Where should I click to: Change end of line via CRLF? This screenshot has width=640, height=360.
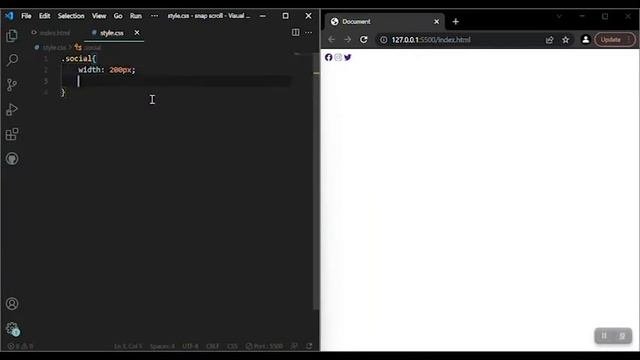click(x=212, y=346)
